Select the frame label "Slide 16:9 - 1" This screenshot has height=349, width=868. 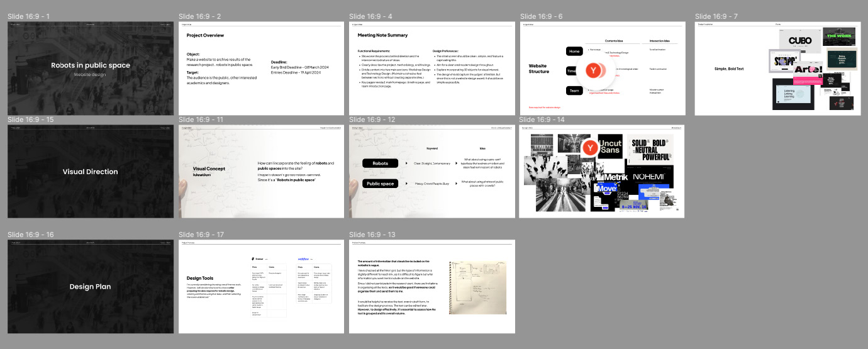(x=28, y=16)
